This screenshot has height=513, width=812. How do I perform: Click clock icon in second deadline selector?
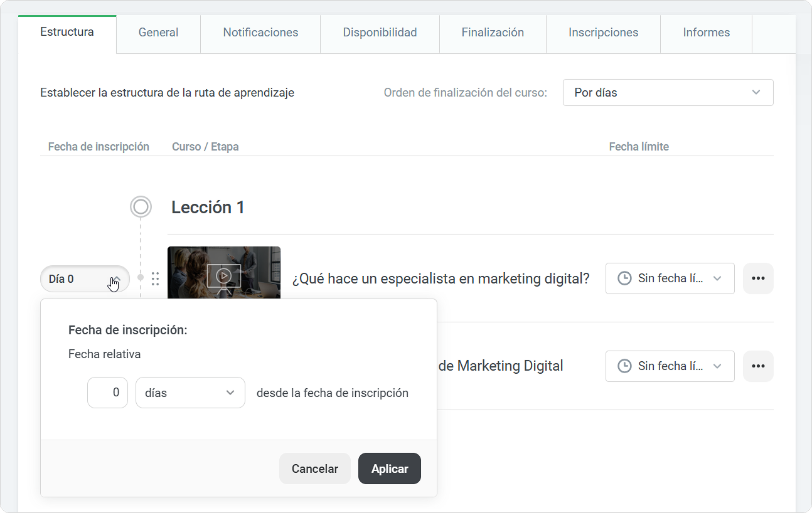624,366
